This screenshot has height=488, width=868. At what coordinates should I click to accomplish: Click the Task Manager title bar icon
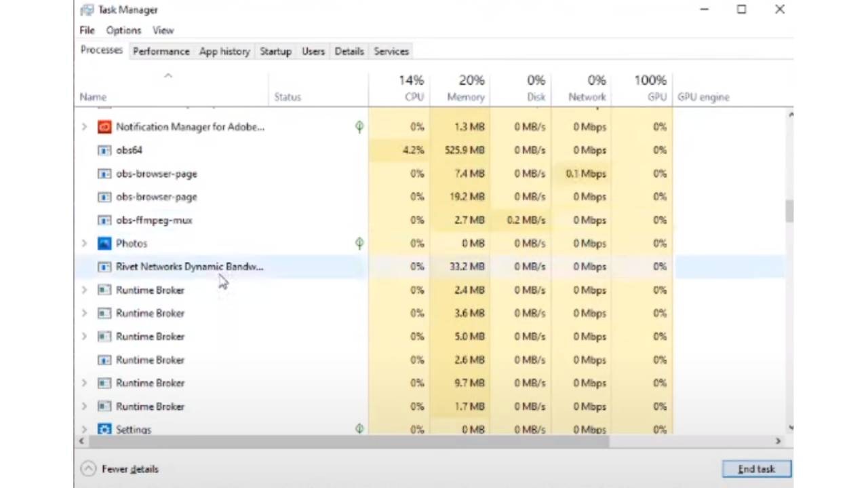click(87, 10)
